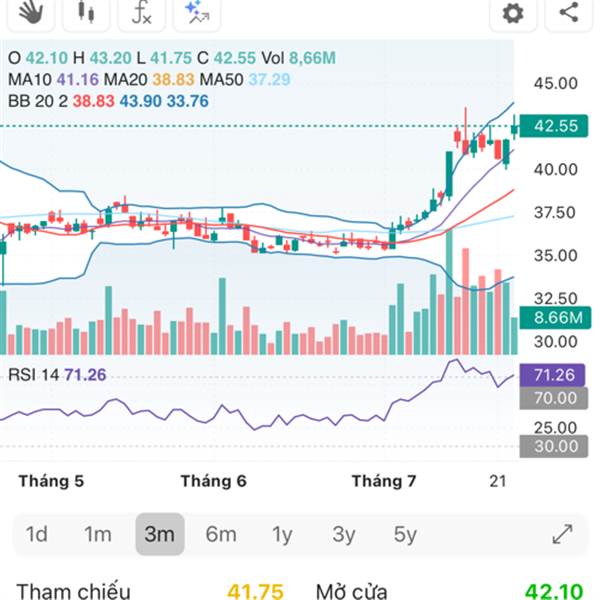Click the RSI 30.00 oversold level label
The width and height of the screenshot is (600, 600).
click(554, 446)
